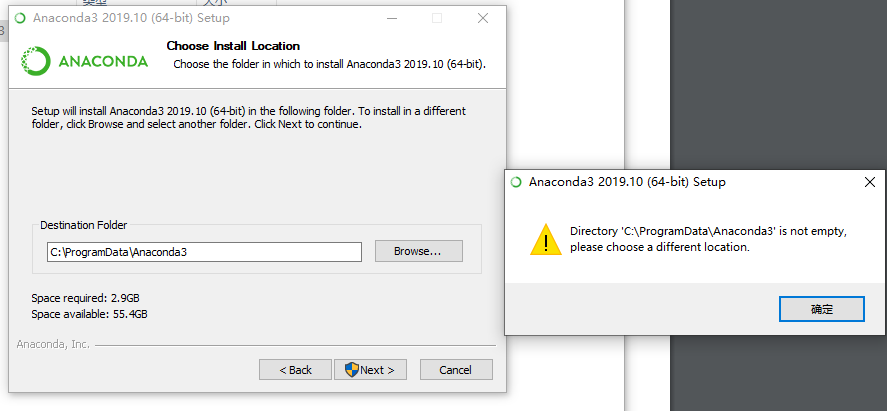Confirm the warning with the 确定 button
The height and width of the screenshot is (411, 887).
coord(821,309)
